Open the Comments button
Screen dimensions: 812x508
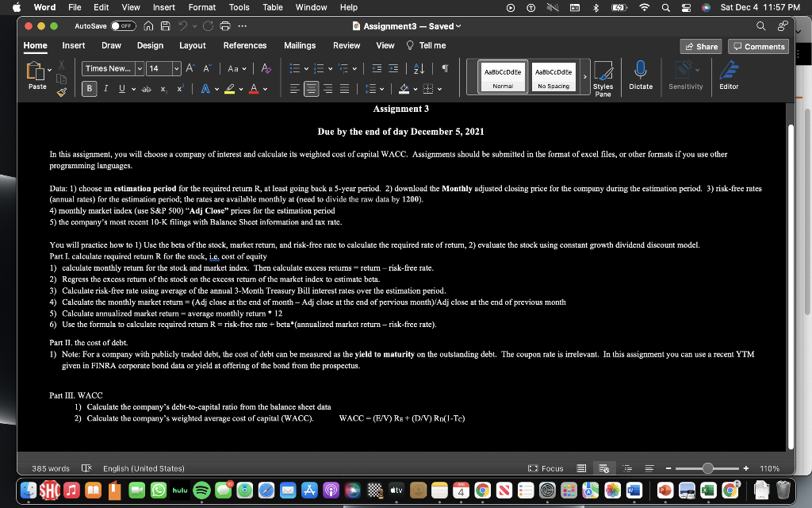(759, 47)
